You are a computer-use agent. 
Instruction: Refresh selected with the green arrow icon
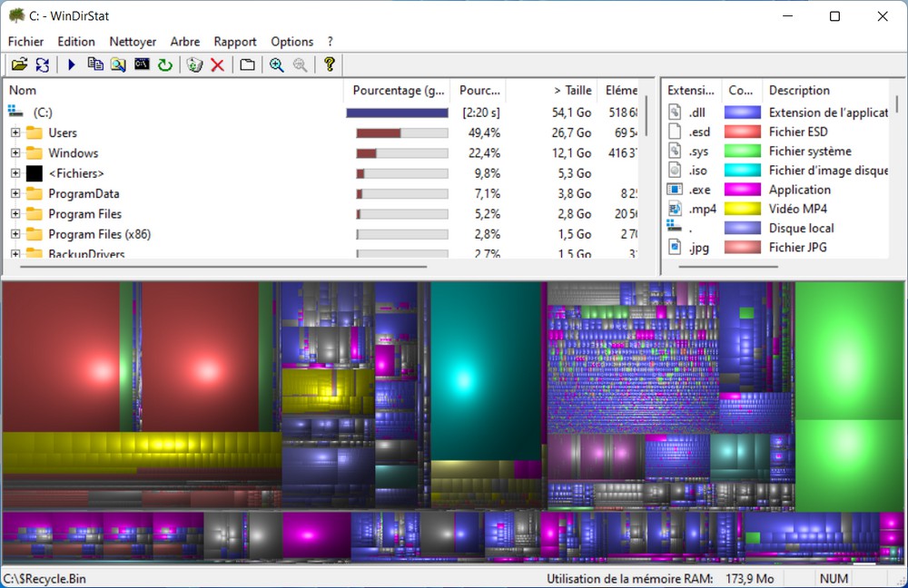tap(165, 64)
